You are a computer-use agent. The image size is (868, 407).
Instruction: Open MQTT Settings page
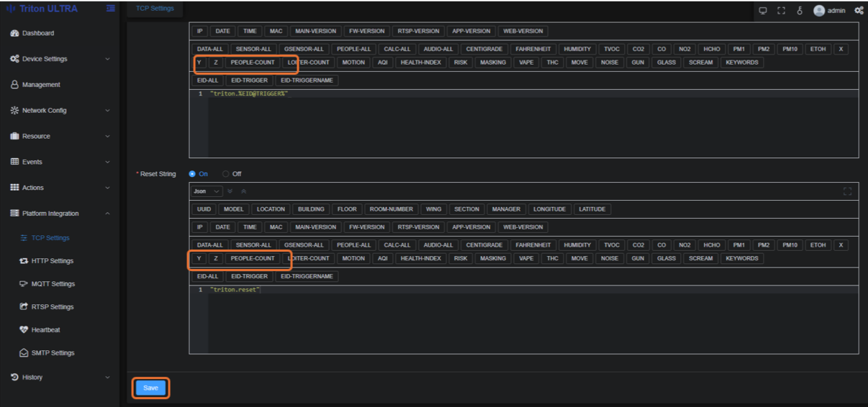(x=53, y=284)
